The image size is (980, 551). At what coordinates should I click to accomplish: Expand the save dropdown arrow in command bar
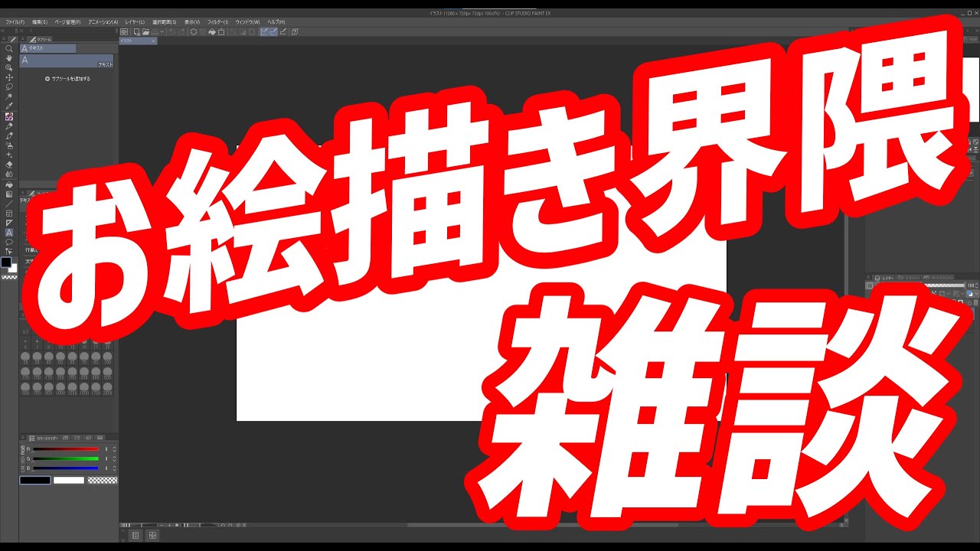point(162,32)
